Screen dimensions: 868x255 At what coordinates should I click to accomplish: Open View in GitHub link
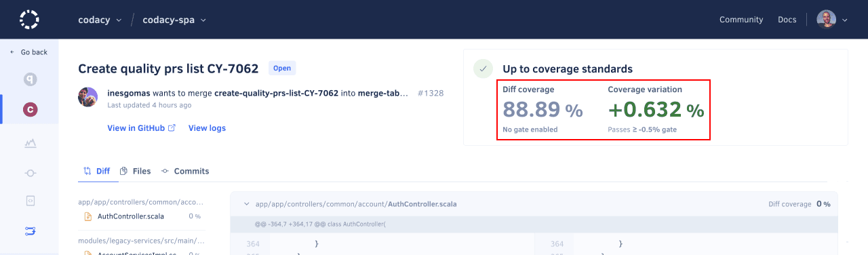point(141,128)
